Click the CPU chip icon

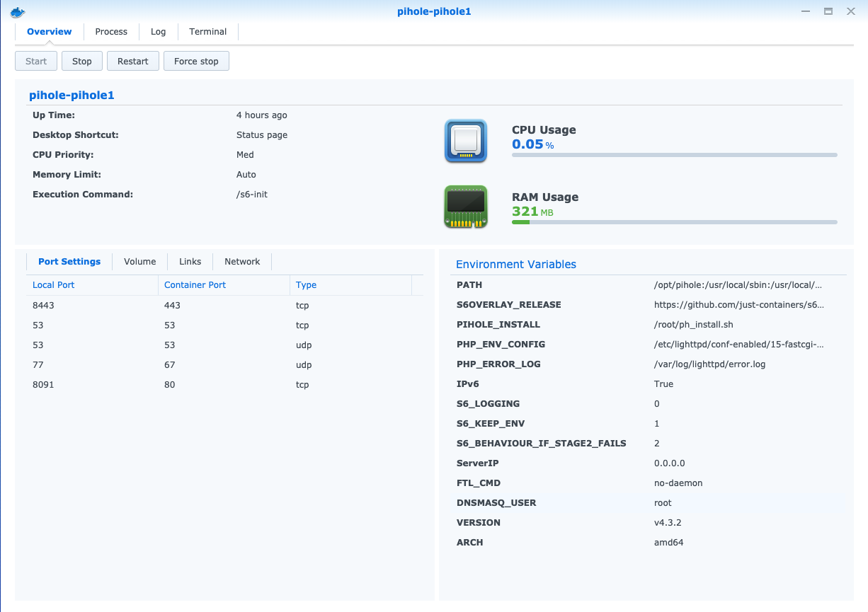465,141
